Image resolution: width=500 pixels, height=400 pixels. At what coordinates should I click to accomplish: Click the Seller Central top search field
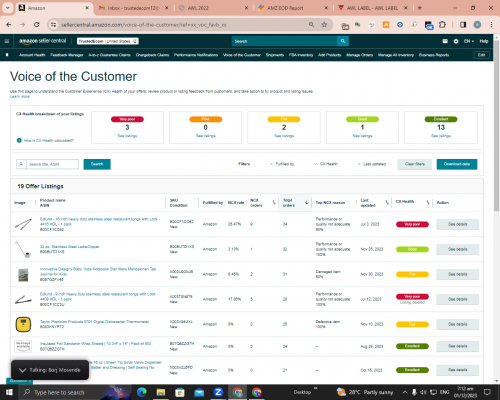[285, 41]
